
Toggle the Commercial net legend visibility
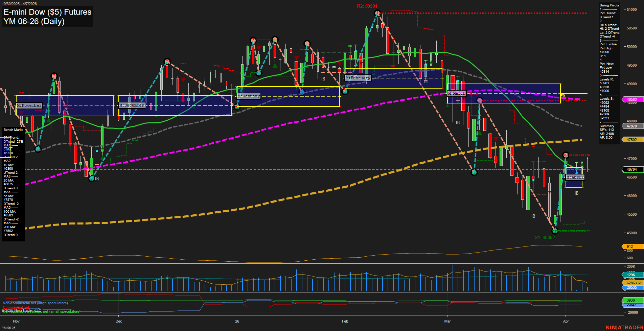[15, 307]
